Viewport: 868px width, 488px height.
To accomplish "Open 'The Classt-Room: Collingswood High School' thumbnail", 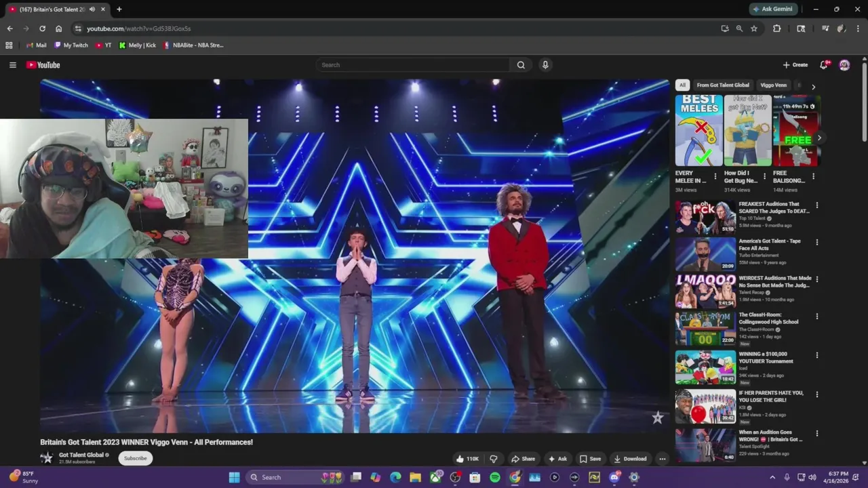I will coord(705,329).
